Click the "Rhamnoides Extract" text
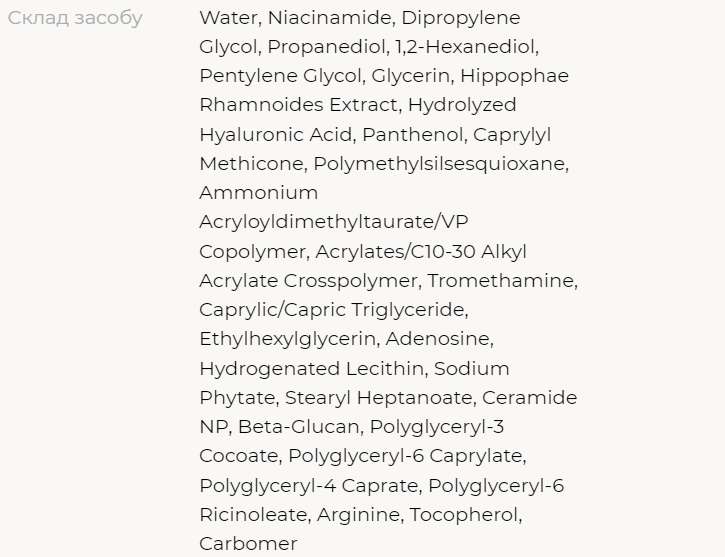The height and width of the screenshot is (557, 725). click(298, 105)
